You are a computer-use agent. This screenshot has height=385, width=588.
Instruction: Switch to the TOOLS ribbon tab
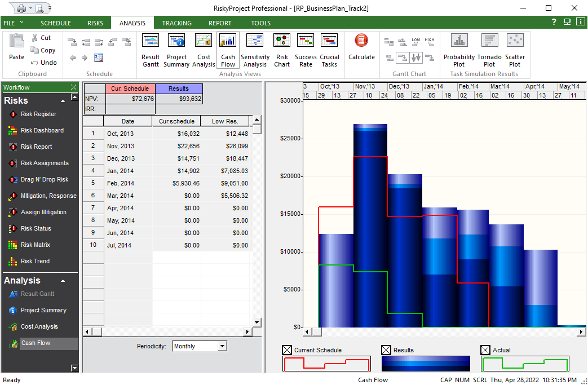[x=260, y=23]
